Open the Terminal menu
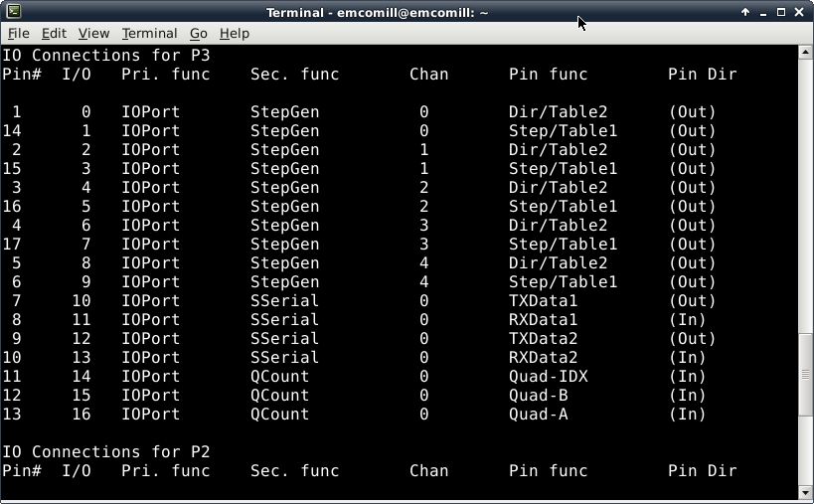Screen dimensions: 814x504 (149, 33)
